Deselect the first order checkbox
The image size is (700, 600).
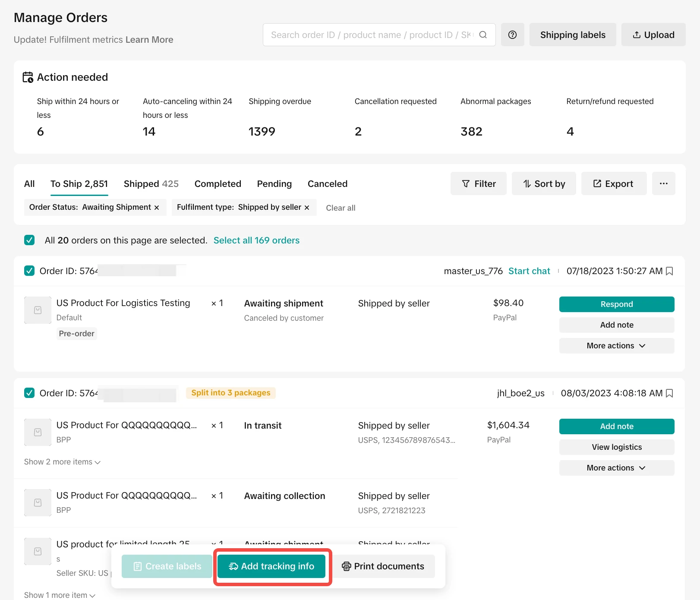pos(29,271)
